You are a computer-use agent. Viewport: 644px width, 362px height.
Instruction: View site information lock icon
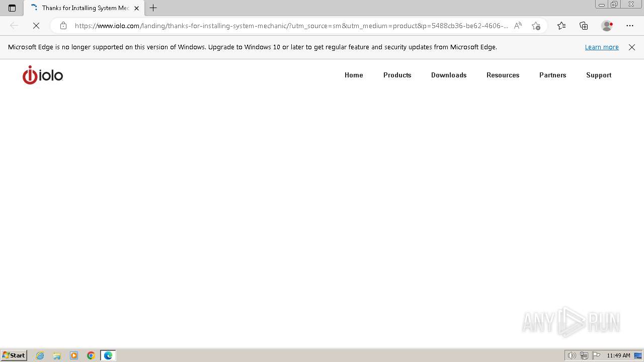click(63, 26)
